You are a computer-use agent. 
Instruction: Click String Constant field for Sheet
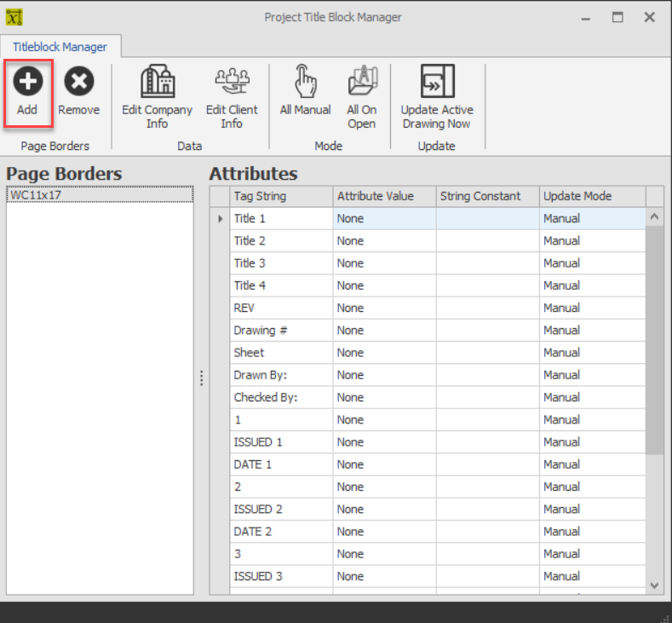[488, 353]
